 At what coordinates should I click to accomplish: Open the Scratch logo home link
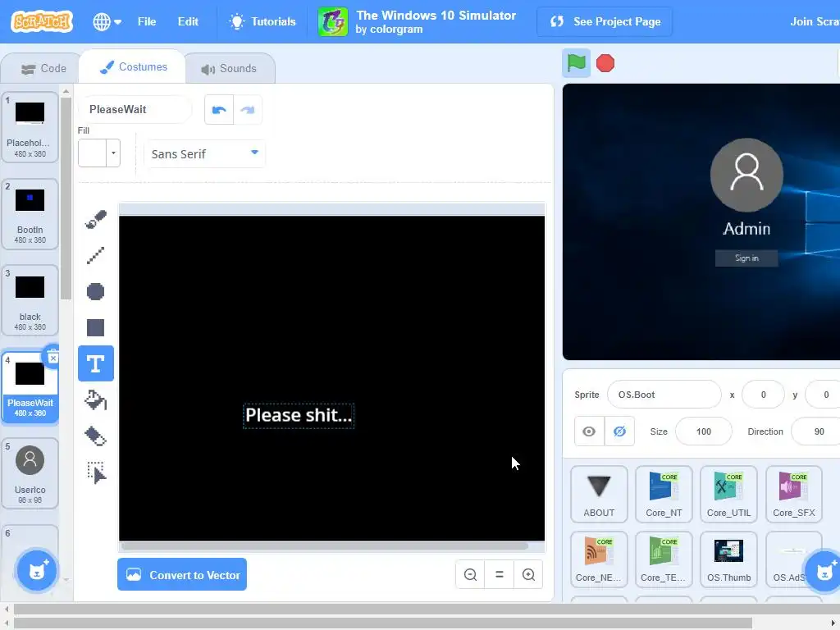(x=42, y=21)
